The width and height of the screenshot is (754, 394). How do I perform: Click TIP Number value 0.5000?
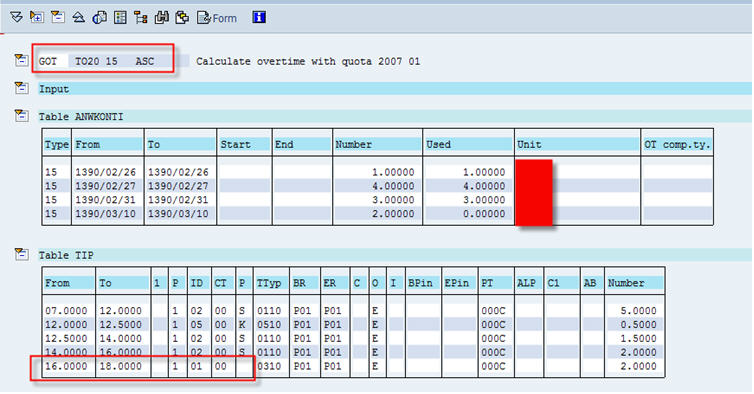click(638, 325)
